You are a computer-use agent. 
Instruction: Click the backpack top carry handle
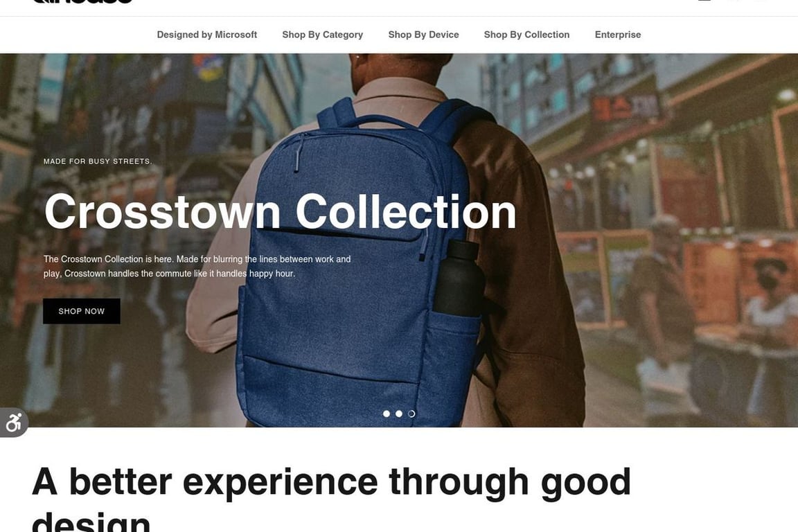pyautogui.click(x=387, y=121)
